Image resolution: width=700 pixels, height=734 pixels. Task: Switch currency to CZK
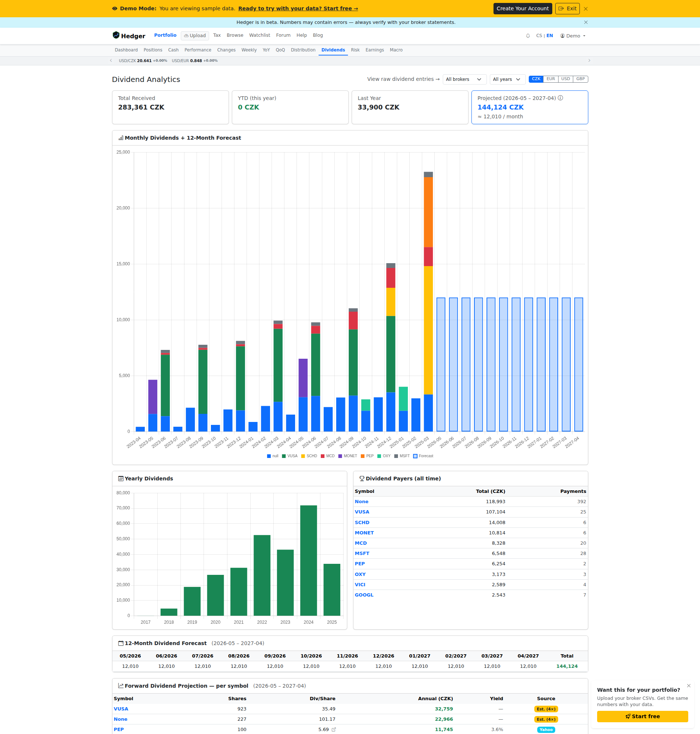(x=536, y=79)
